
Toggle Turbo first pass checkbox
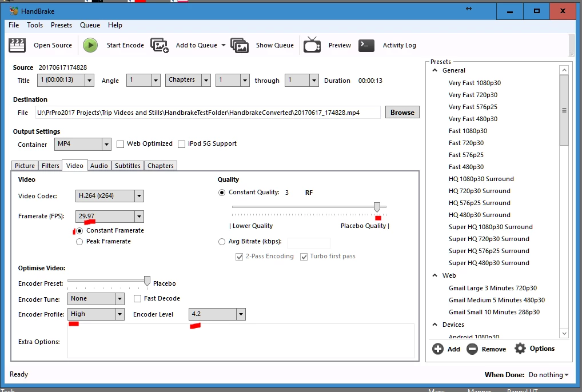[304, 257]
